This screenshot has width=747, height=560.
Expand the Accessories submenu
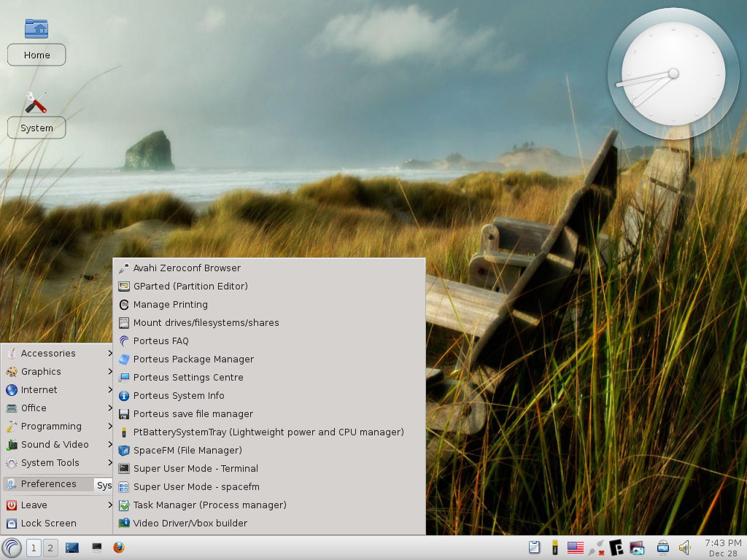point(57,354)
